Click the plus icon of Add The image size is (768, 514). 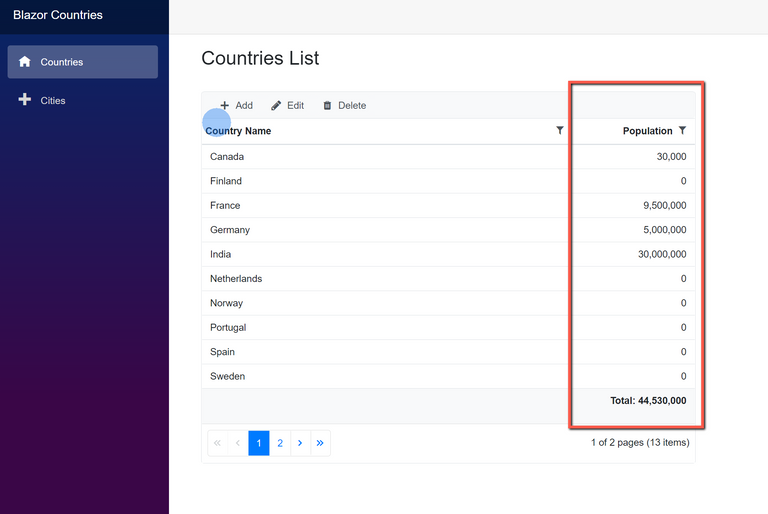225,105
